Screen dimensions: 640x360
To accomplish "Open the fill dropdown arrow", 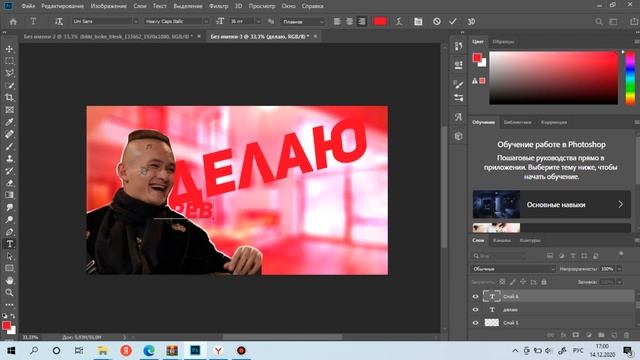I will pyautogui.click(x=620, y=282).
